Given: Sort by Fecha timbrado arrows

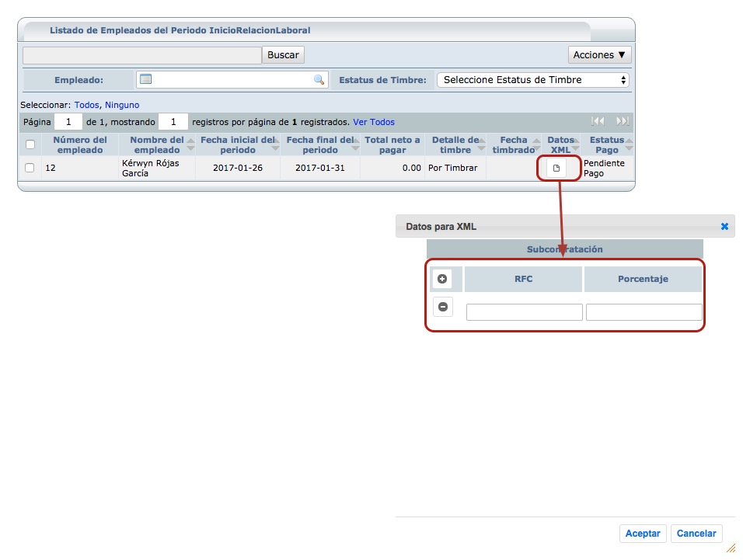Looking at the screenshot, I should coord(536,144).
